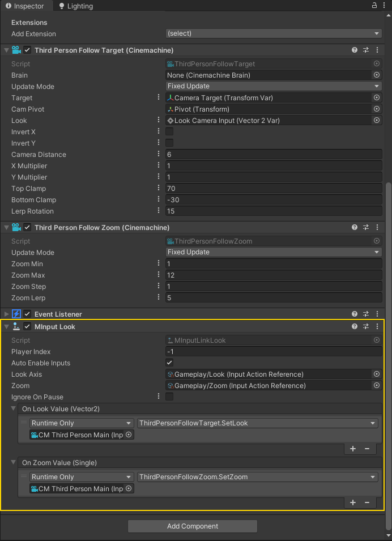The height and width of the screenshot is (541, 392).
Task: Lock the Inspector with the padlock icon
Action: click(x=374, y=6)
